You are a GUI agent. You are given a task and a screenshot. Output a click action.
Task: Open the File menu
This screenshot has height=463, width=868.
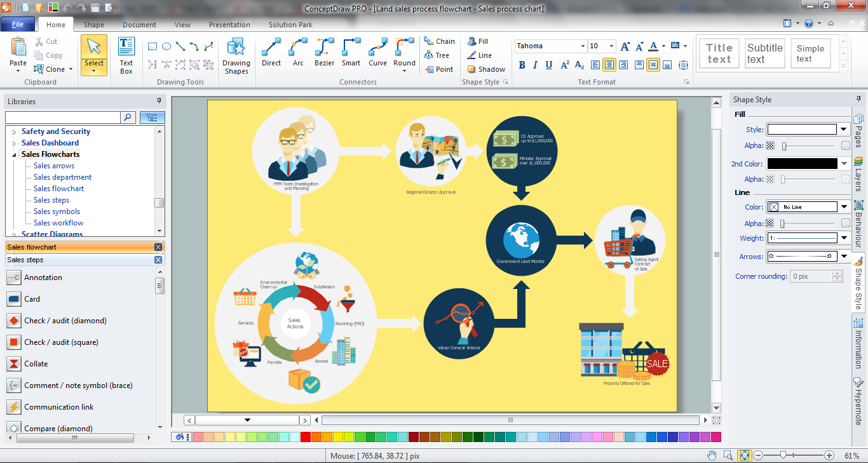[x=18, y=25]
